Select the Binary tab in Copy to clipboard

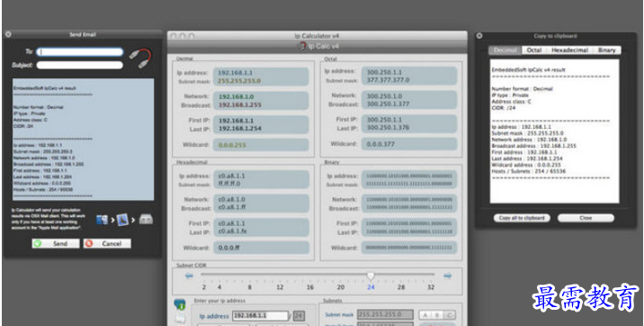click(x=606, y=50)
